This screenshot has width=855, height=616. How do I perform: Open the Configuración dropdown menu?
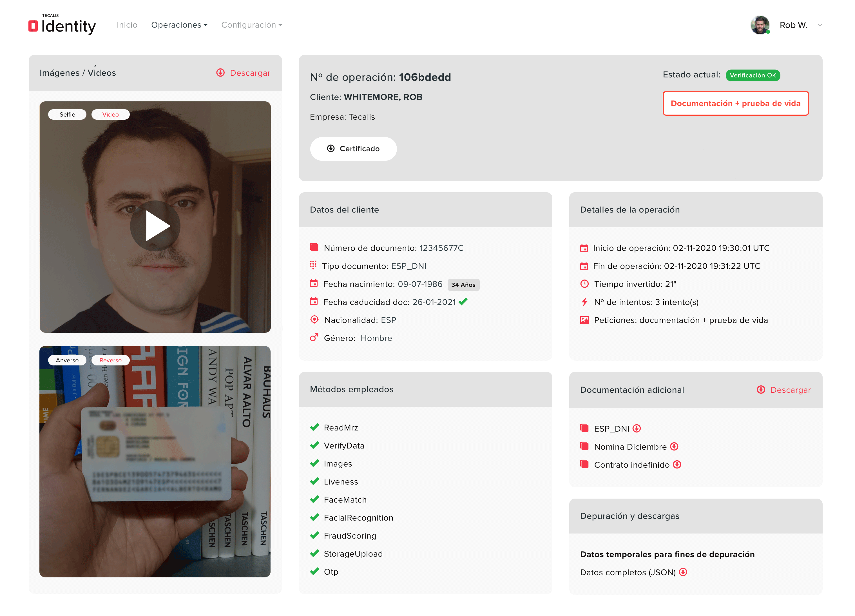click(251, 25)
